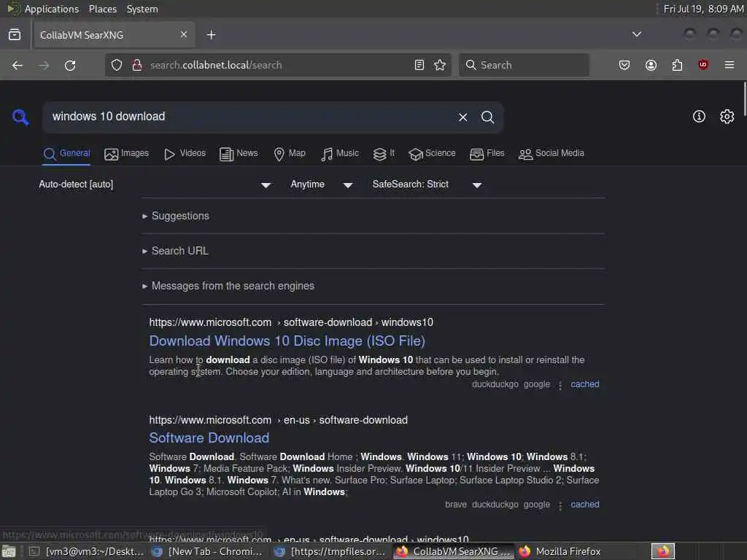
Task: Switch to vm3@vm3 terminal taskbar window
Action: pyautogui.click(x=86, y=551)
